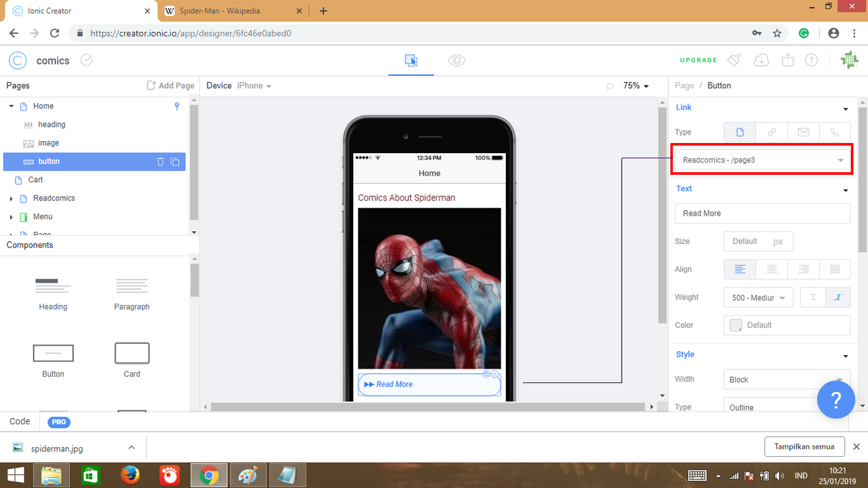Expand the Readcomics page tree
Image resolution: width=868 pixels, height=488 pixels.
(12, 199)
